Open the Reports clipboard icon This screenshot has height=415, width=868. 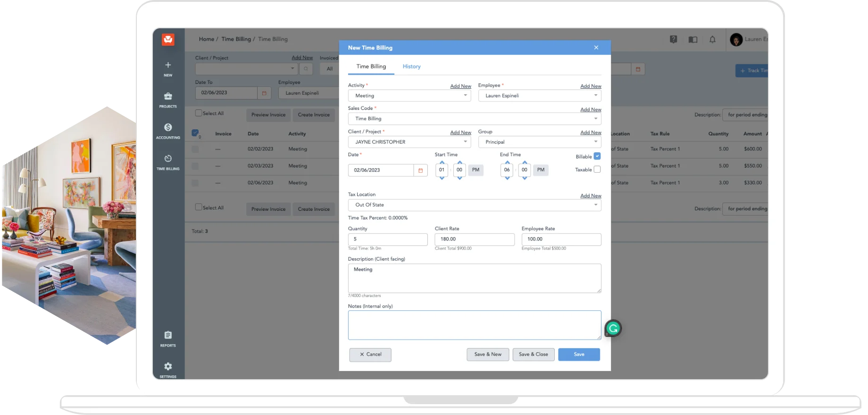pyautogui.click(x=168, y=335)
